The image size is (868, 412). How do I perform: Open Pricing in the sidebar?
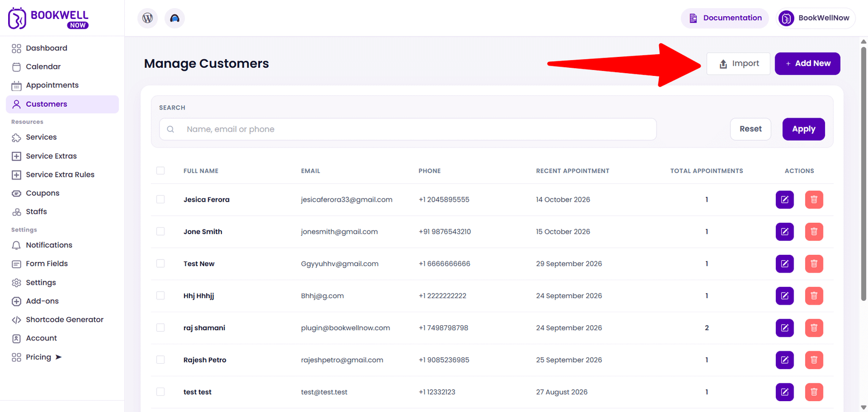pyautogui.click(x=62, y=357)
